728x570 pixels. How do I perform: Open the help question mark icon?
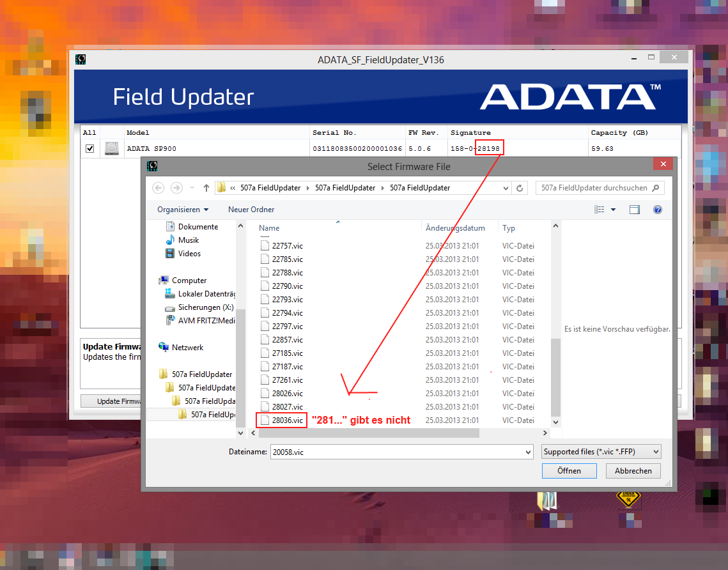tap(658, 210)
